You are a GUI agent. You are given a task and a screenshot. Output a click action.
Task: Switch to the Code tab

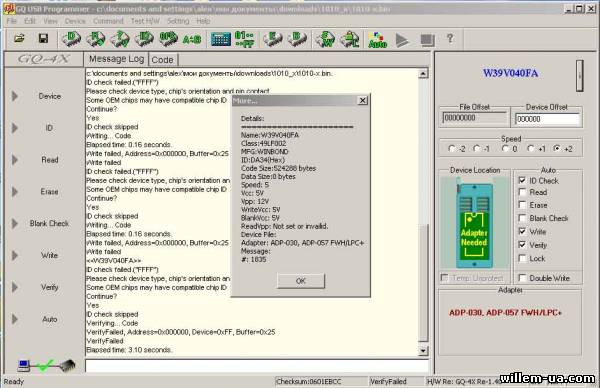[163, 60]
